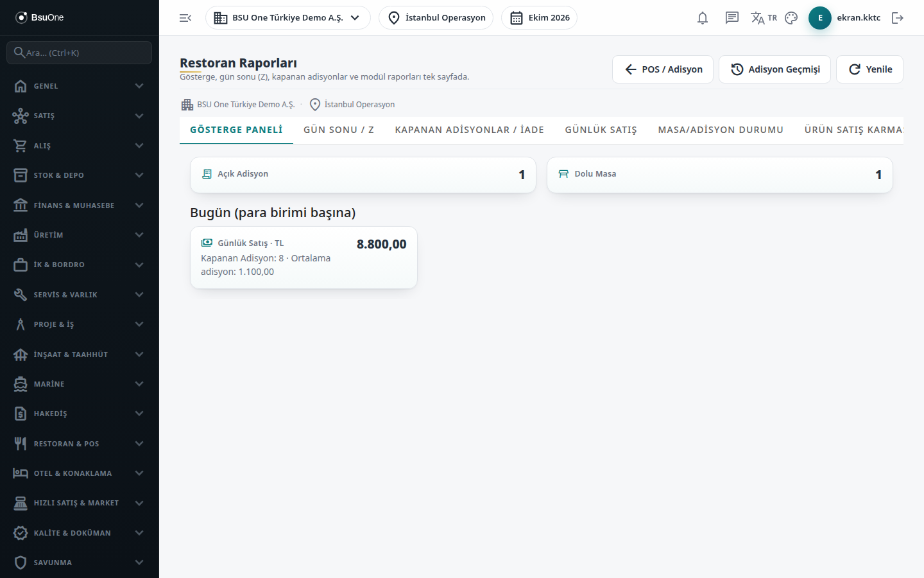The width and height of the screenshot is (924, 578).
Task: Open the Ekim 2026 period selector
Action: tap(539, 18)
